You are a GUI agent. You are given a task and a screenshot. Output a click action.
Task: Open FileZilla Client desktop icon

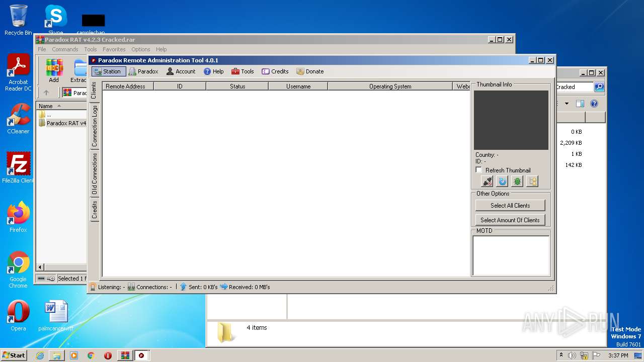[x=18, y=168]
